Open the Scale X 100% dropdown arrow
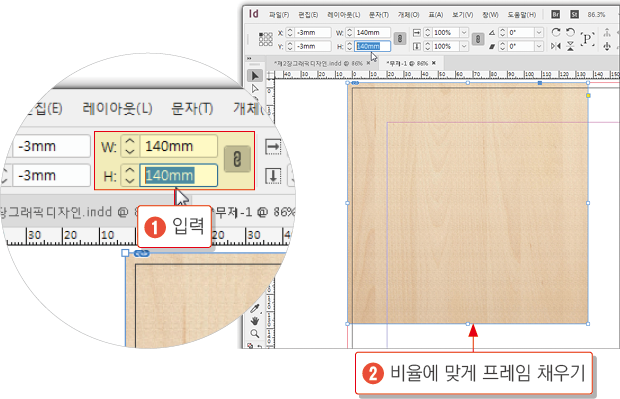The width and height of the screenshot is (620, 399). (x=464, y=32)
